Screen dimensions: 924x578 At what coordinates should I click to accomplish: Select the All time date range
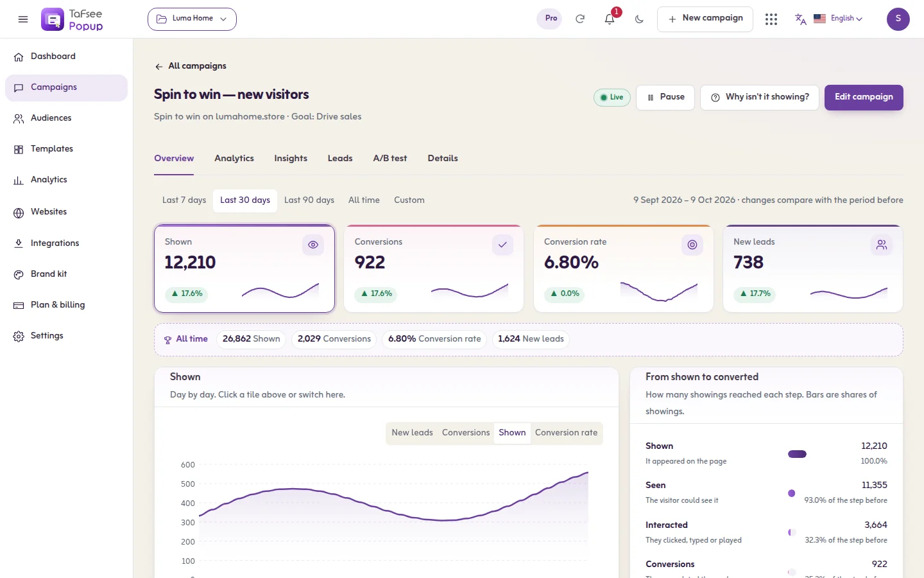364,200
